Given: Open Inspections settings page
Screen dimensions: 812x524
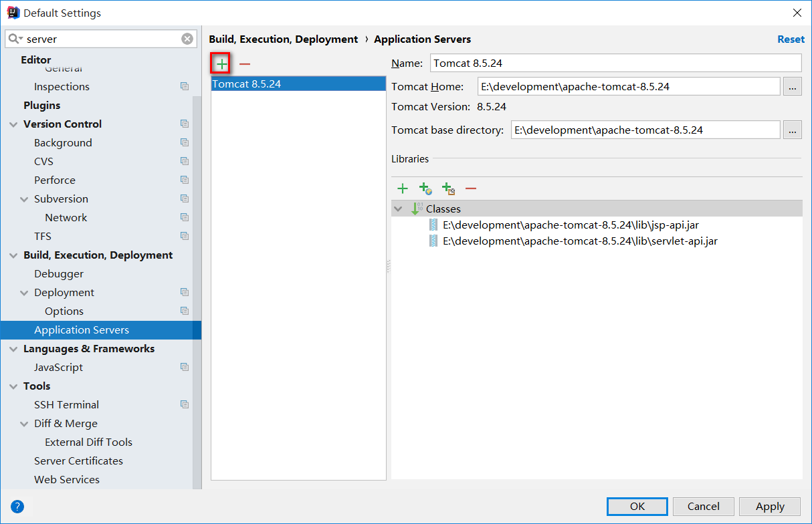Looking at the screenshot, I should pos(62,86).
